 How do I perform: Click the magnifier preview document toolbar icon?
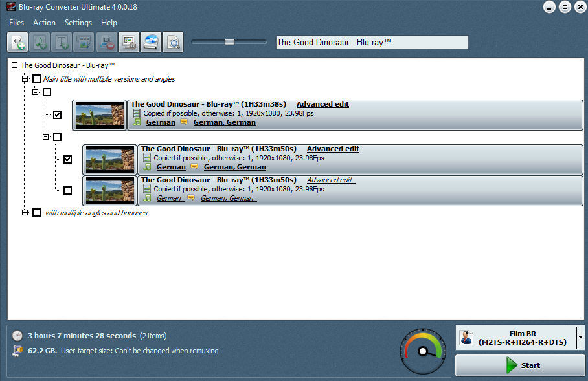(173, 42)
